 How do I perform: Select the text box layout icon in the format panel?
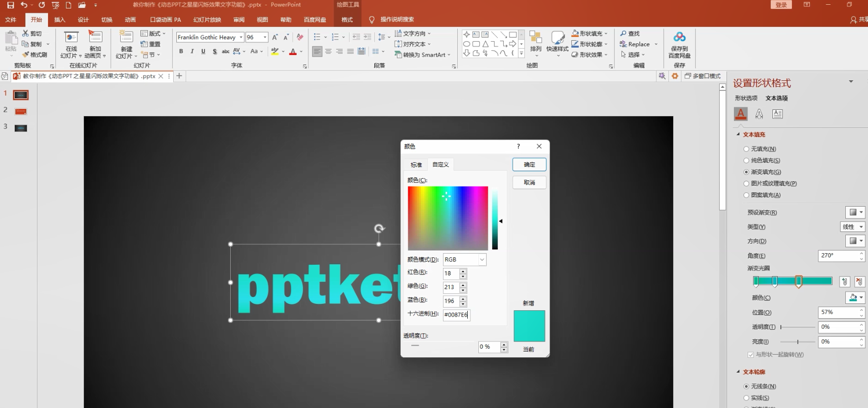pyautogui.click(x=778, y=114)
